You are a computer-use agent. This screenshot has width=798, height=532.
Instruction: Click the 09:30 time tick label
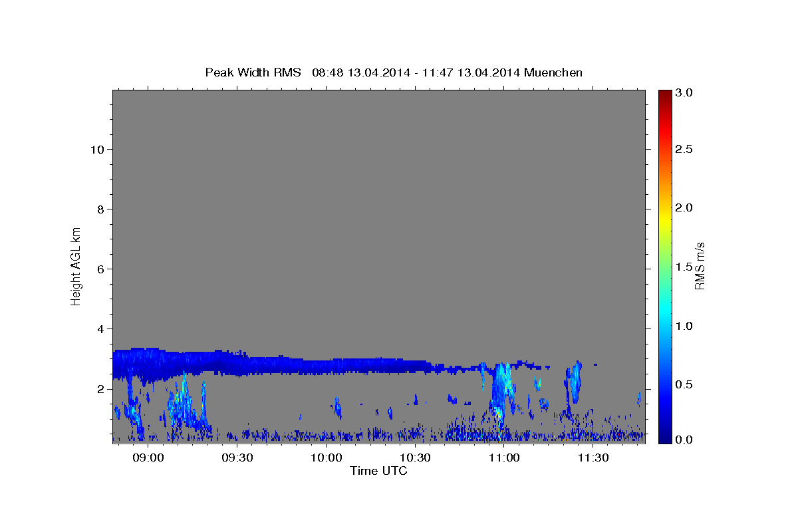coord(237,458)
